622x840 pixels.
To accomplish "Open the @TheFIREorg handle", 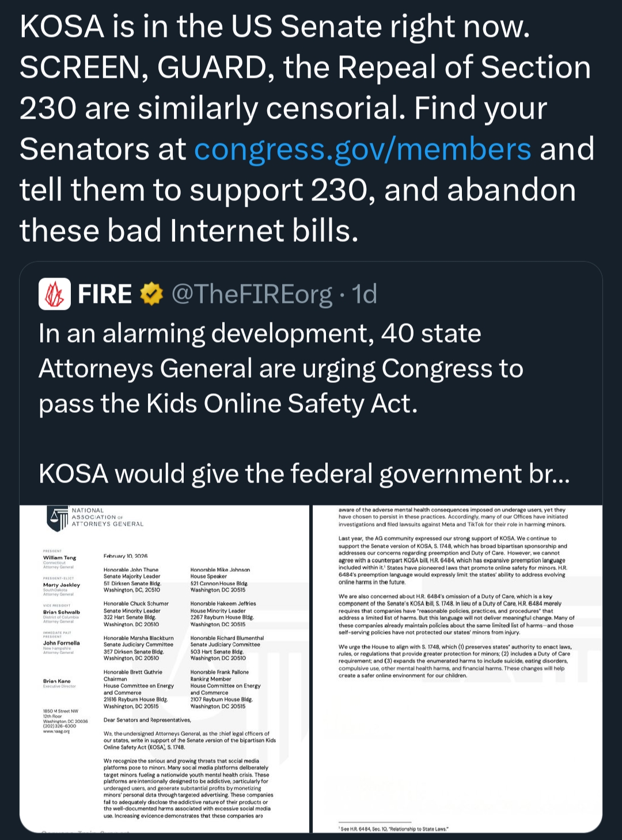I will [x=252, y=294].
